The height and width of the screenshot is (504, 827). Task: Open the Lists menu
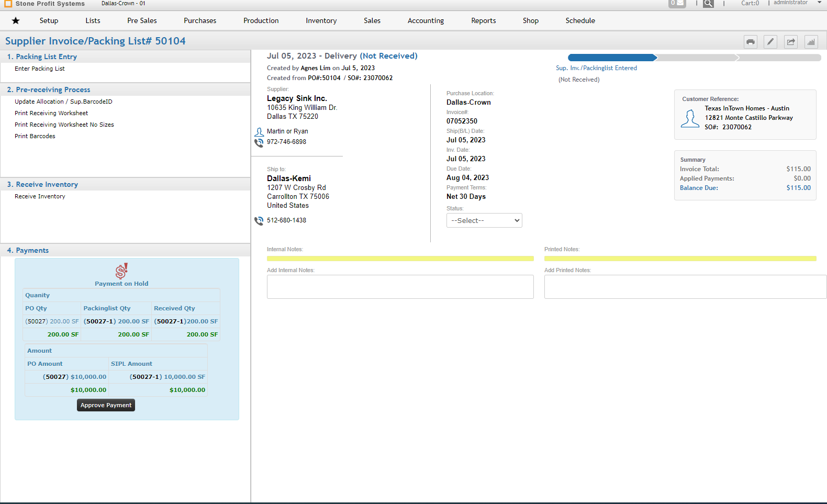tap(93, 20)
